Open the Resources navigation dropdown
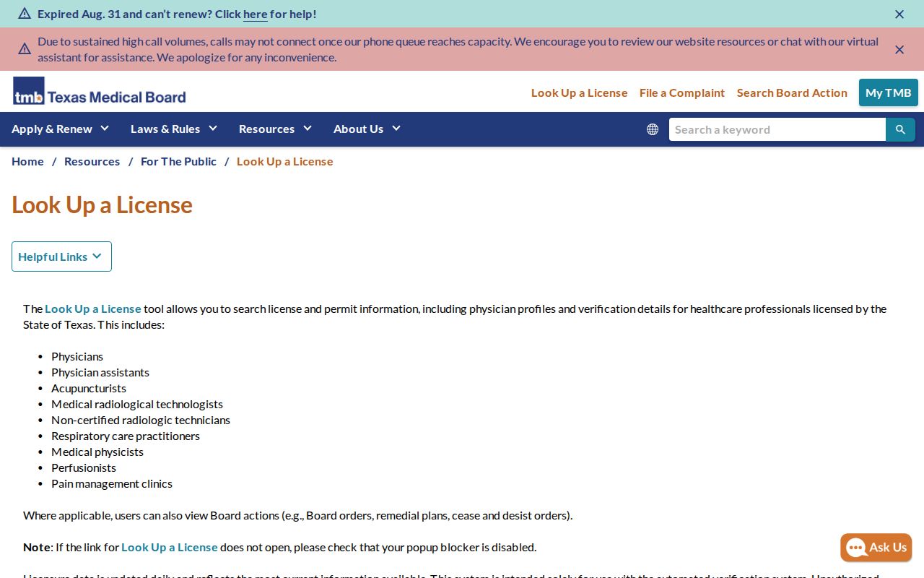This screenshot has width=924, height=578. [276, 129]
